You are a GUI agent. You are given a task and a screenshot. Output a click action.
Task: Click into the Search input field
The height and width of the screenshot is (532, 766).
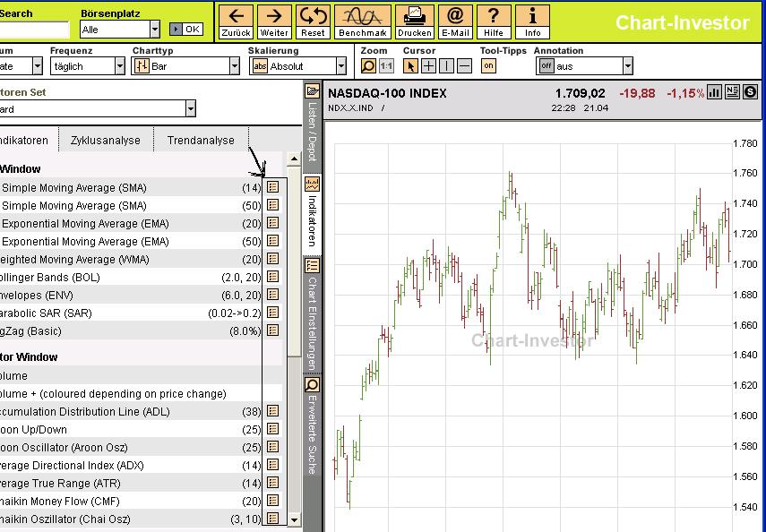coord(34,30)
